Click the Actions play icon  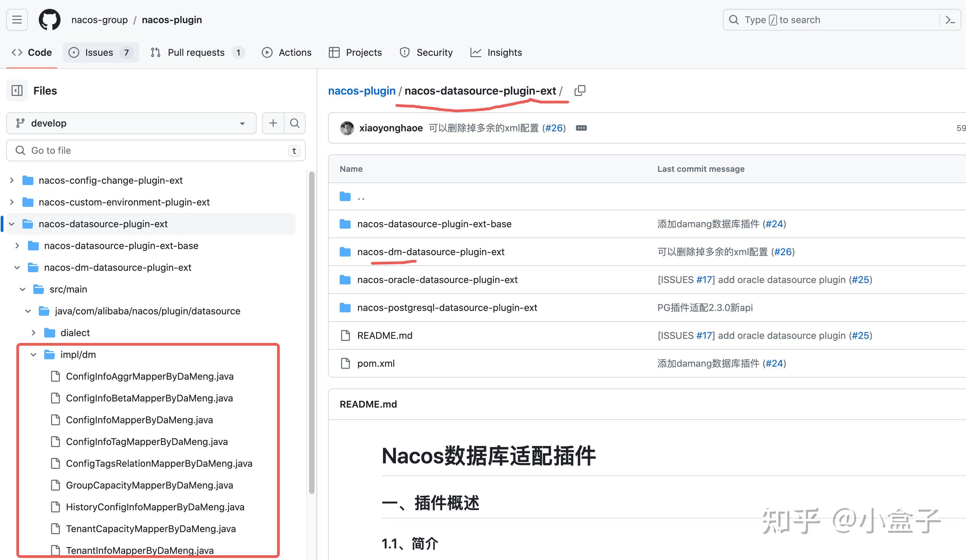pos(267,52)
